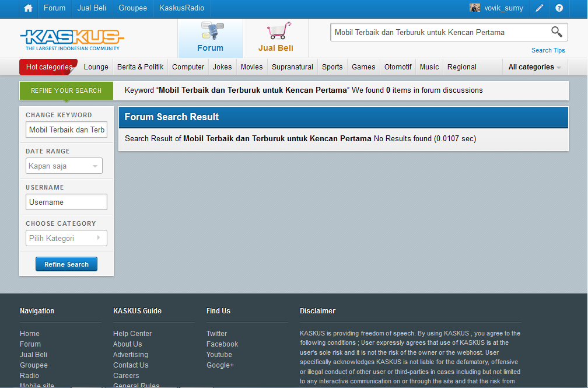588x388 pixels.
Task: Open Forum in footer navigation
Action: point(30,344)
